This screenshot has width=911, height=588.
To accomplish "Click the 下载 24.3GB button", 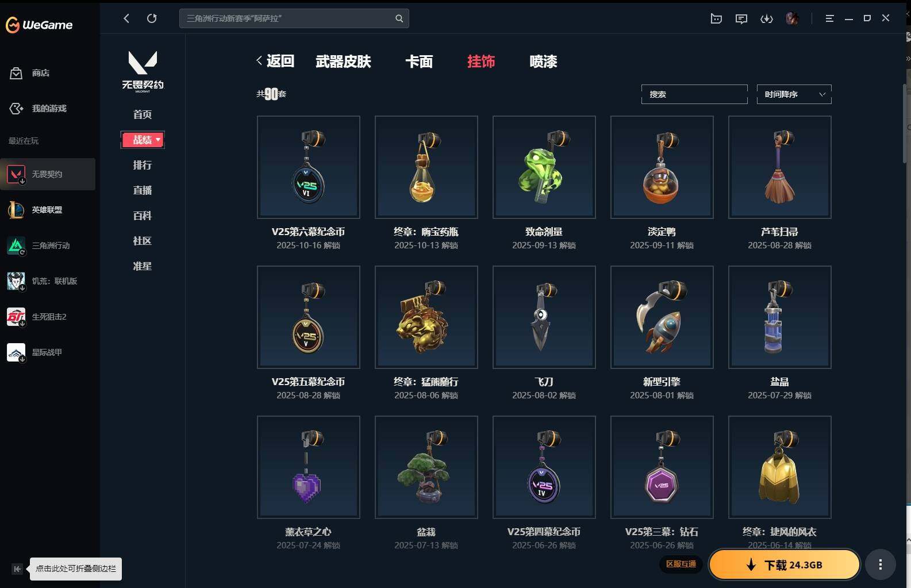I will coord(785,564).
